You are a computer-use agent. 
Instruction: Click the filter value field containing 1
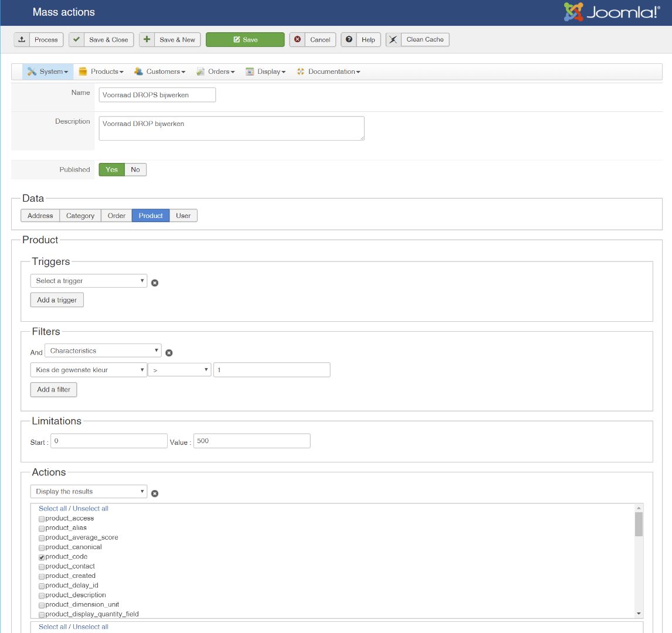coord(271,370)
